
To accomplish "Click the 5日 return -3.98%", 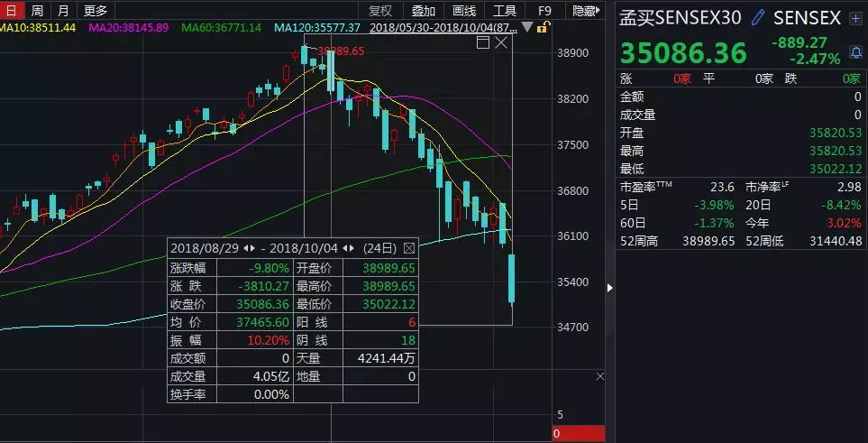I will [x=714, y=205].
